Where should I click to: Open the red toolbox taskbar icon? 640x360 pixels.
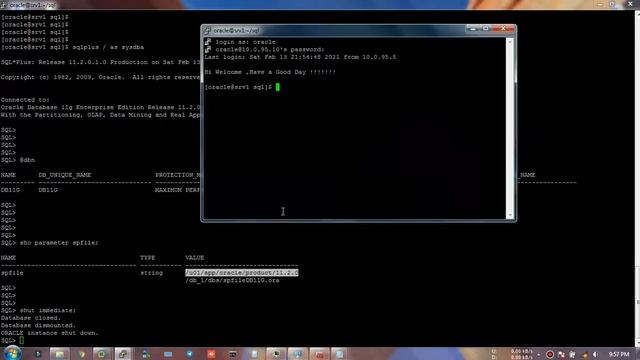point(319,354)
